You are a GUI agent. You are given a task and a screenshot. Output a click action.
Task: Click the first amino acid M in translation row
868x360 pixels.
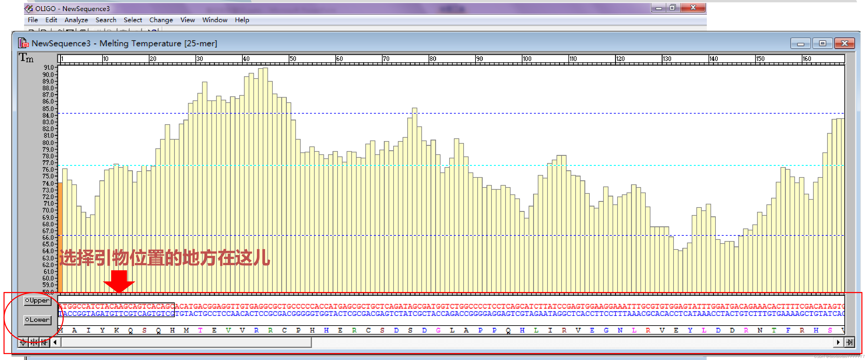(61, 330)
